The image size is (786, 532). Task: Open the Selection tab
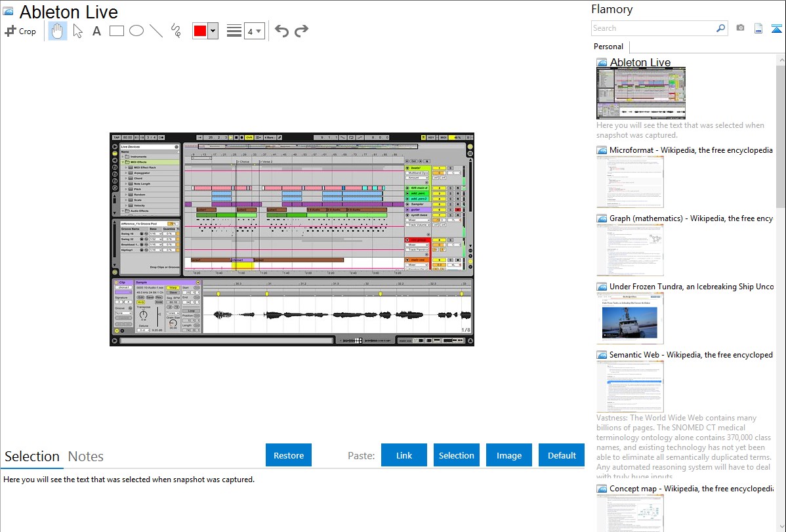pyautogui.click(x=32, y=457)
